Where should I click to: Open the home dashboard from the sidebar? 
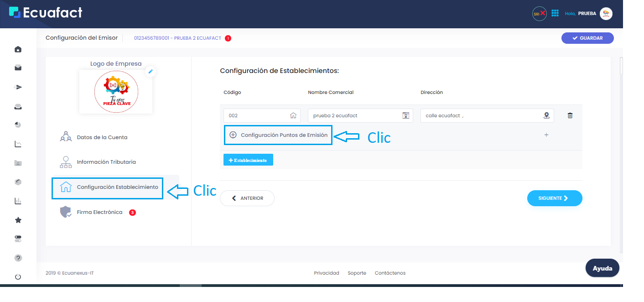(18, 49)
